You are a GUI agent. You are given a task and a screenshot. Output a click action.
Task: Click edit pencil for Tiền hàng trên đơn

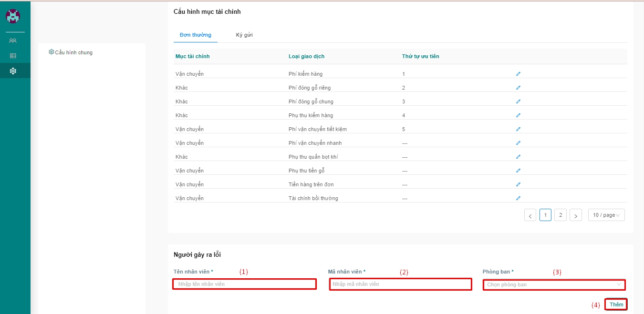(x=518, y=184)
